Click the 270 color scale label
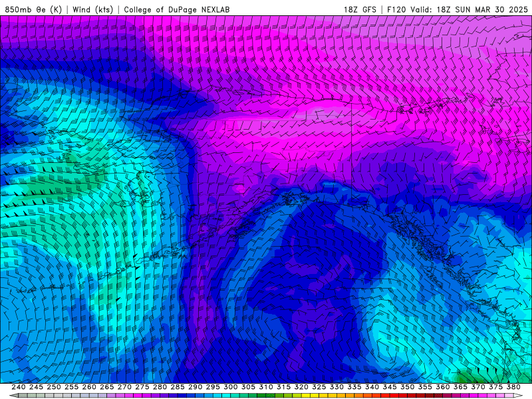Viewport: 532px width, 399px height. [x=124, y=387]
